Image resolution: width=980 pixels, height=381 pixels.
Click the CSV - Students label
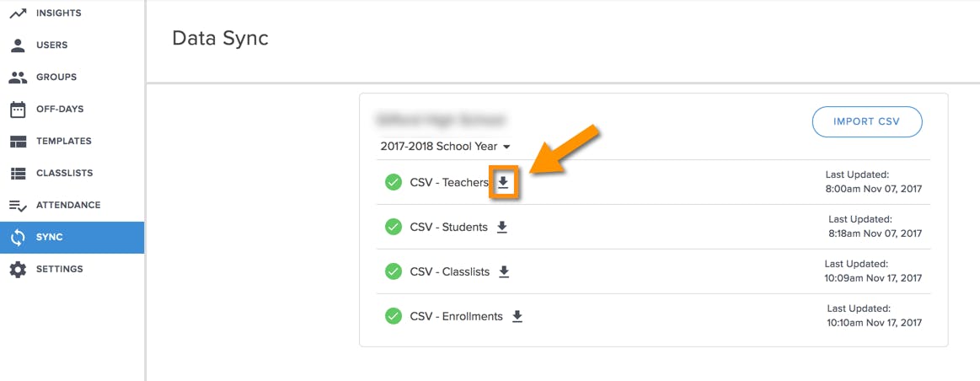pos(449,228)
